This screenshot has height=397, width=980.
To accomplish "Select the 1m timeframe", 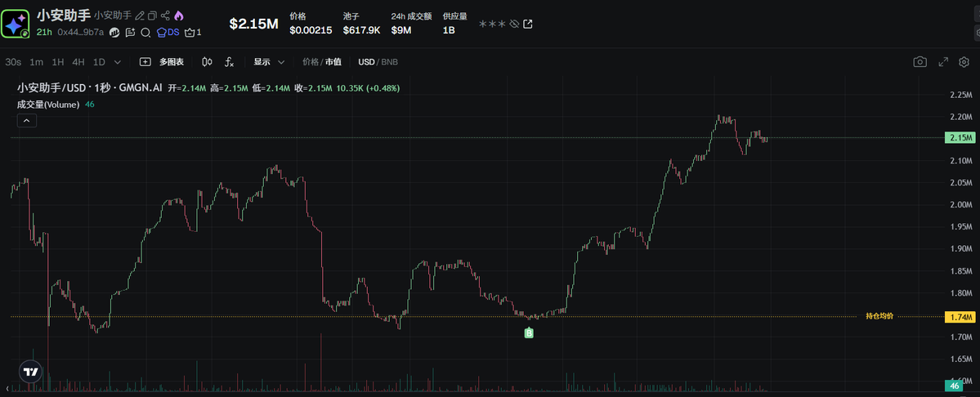I will click(37, 62).
